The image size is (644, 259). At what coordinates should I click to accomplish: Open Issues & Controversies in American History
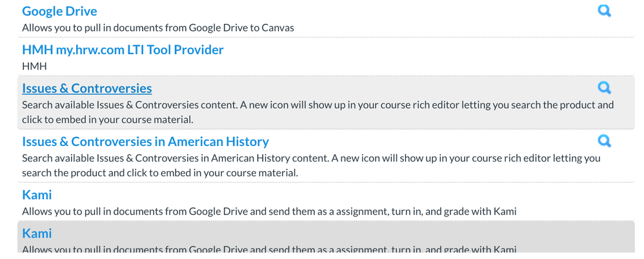coord(145,141)
